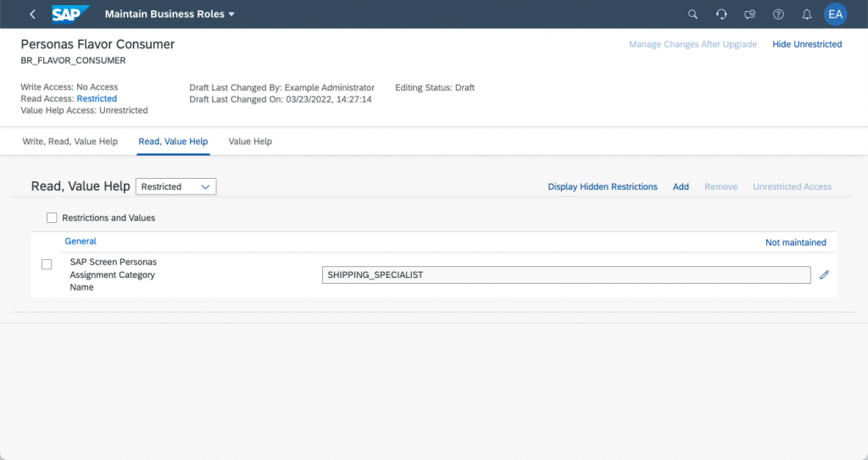The height and width of the screenshot is (460, 868).
Task: Click the SAP logo
Action: click(x=70, y=14)
